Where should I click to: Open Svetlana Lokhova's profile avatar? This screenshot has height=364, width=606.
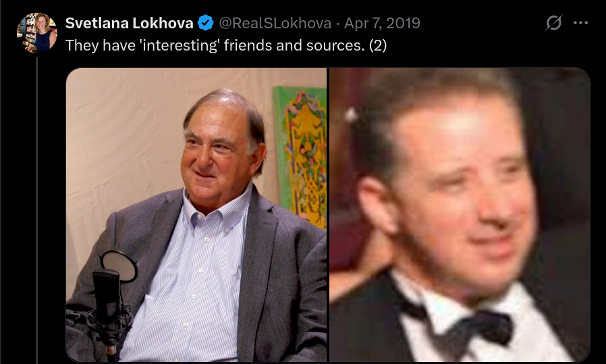click(37, 32)
